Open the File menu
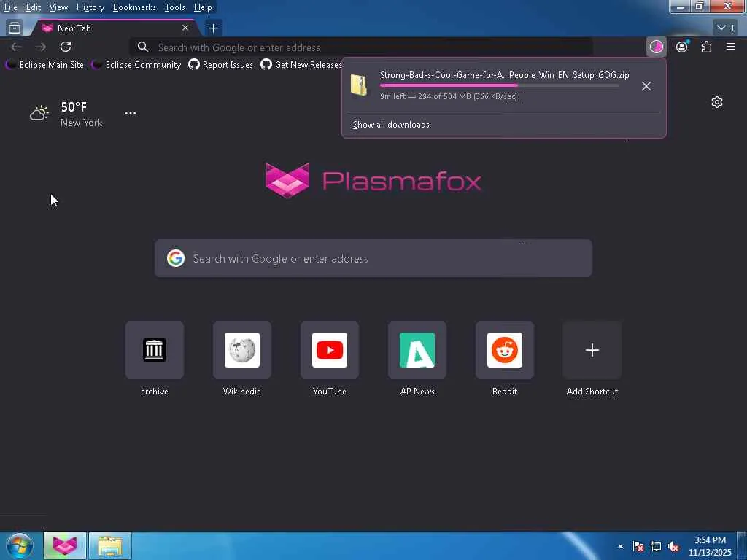Viewport: 747px width, 560px height. coord(10,7)
